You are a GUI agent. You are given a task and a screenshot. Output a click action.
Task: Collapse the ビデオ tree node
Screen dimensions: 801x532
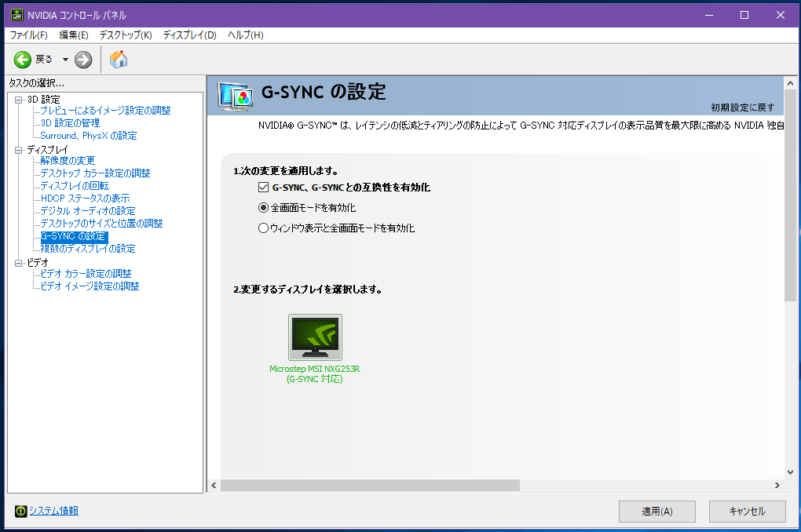click(19, 263)
